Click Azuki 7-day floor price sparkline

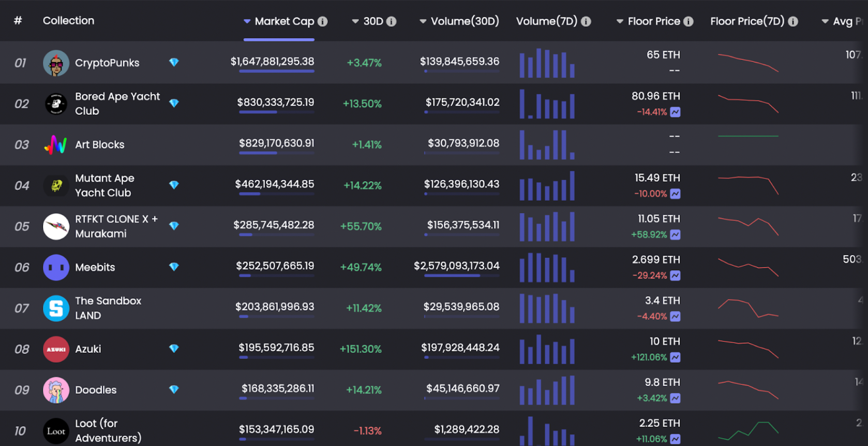pos(748,348)
